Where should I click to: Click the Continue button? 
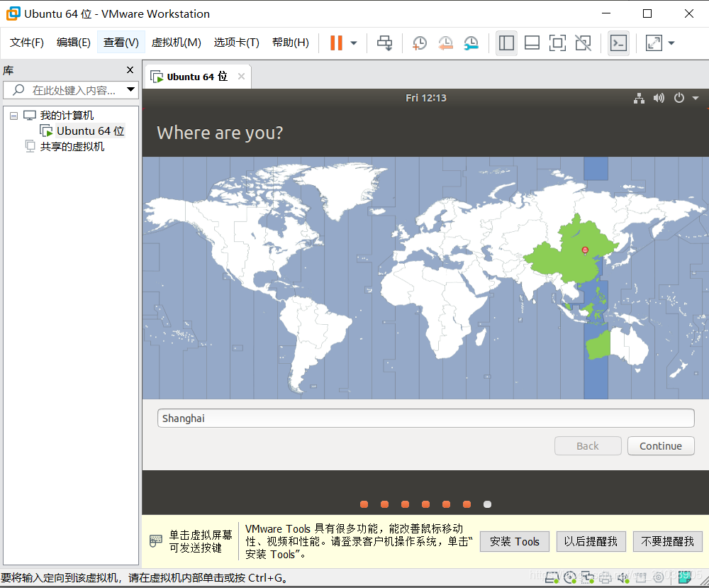point(661,446)
